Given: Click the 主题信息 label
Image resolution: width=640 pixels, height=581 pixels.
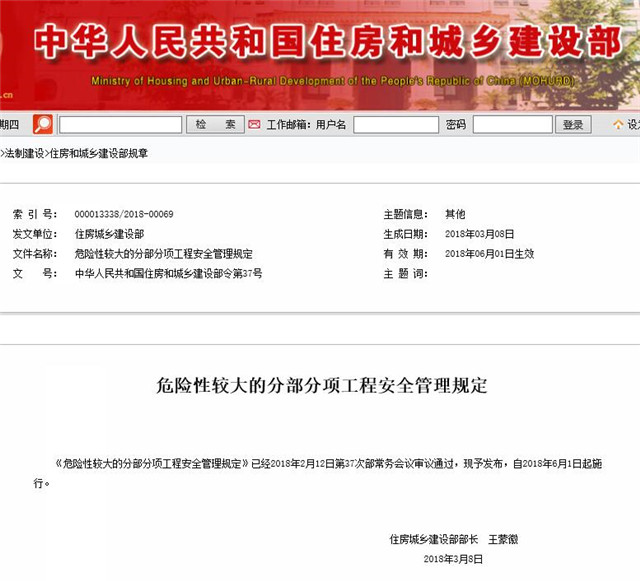Looking at the screenshot, I should (x=405, y=214).
